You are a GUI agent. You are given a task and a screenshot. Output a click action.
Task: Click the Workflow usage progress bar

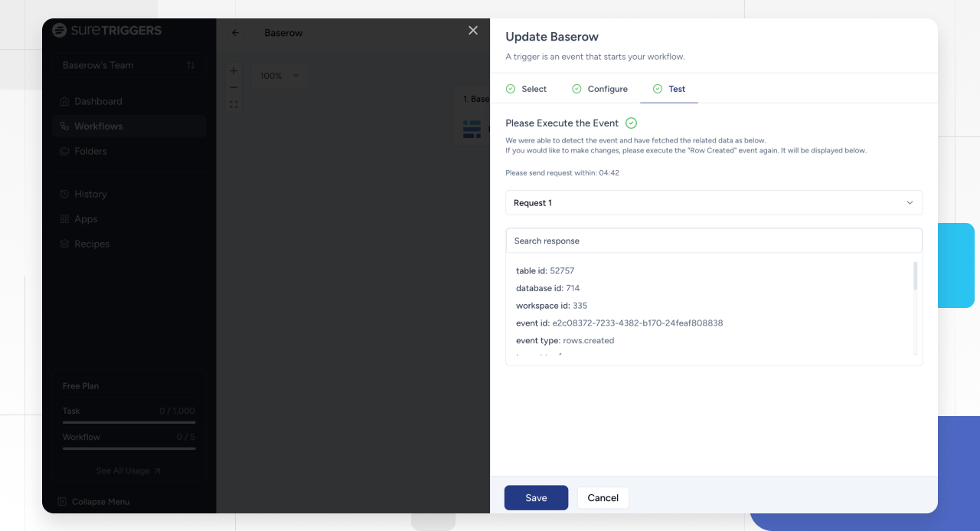click(129, 448)
